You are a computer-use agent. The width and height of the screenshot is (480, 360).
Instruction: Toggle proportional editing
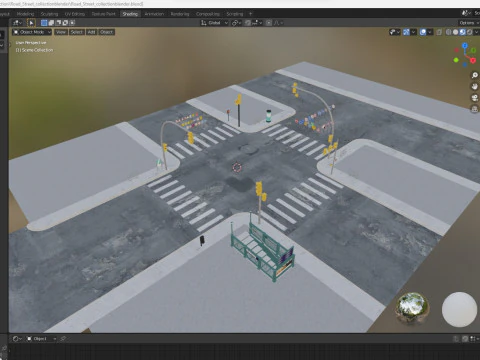click(x=269, y=23)
